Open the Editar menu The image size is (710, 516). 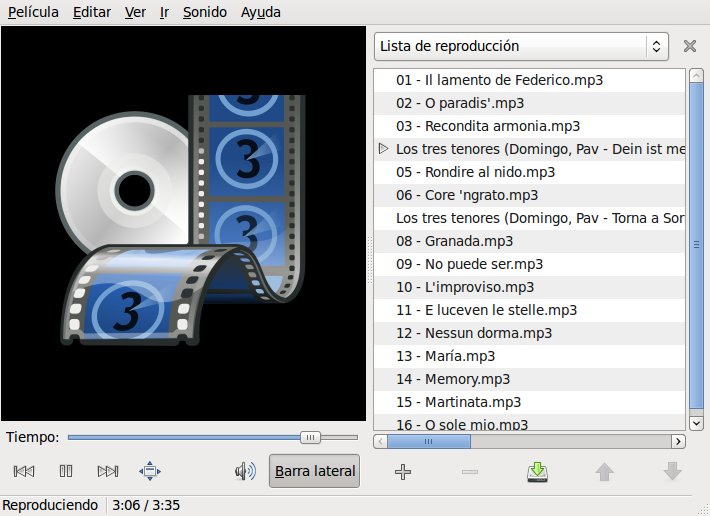point(92,12)
